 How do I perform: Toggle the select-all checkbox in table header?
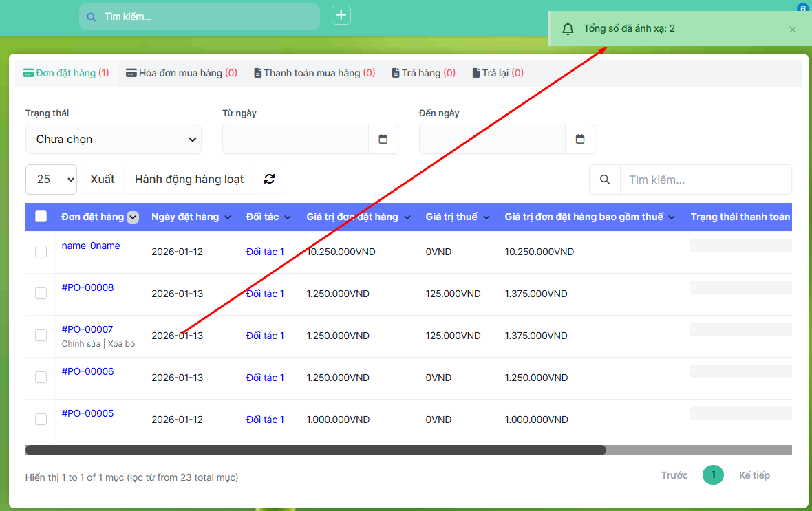41,217
